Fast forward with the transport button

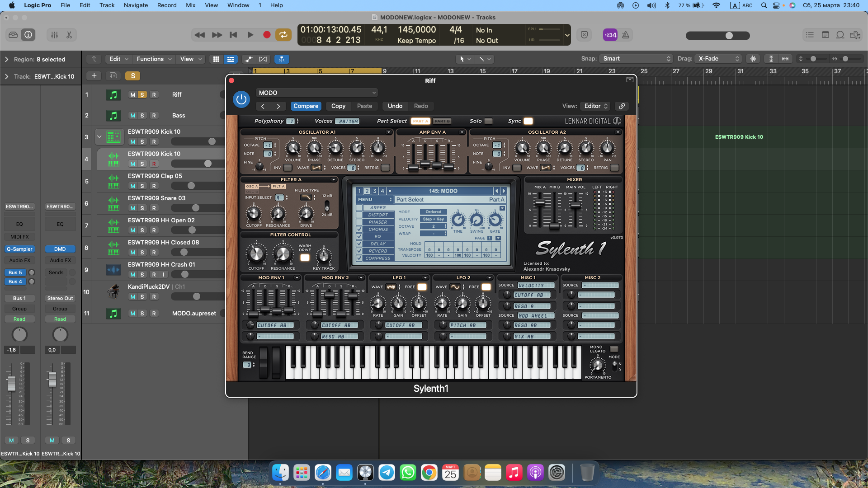tap(217, 35)
